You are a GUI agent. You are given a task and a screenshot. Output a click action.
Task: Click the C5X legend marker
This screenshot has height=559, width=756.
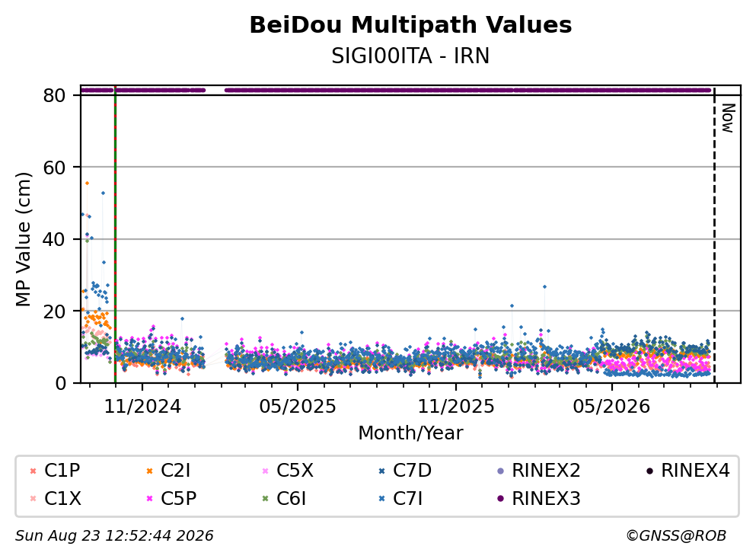tap(266, 471)
